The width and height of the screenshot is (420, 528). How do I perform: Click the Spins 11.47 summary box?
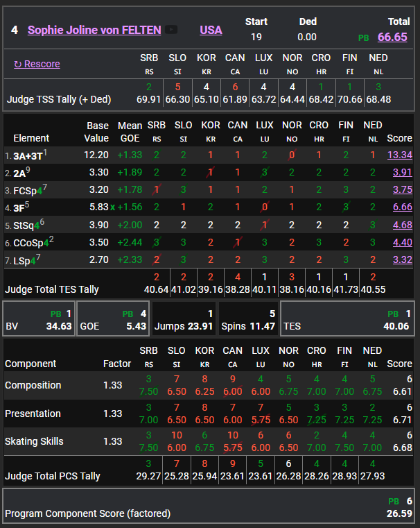click(x=247, y=319)
